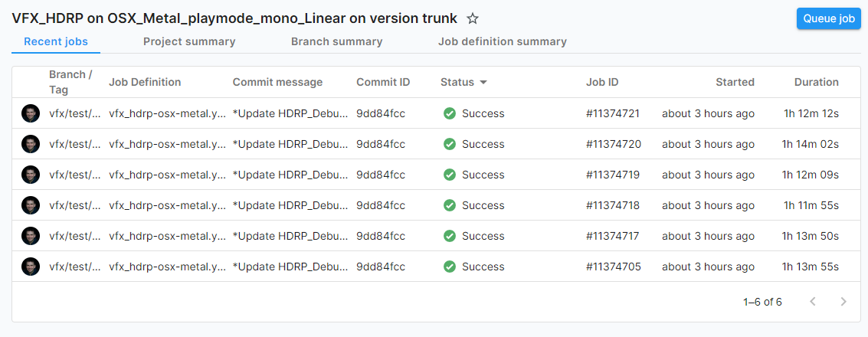Open Job definition summary tab
This screenshot has height=337, width=868.
pyautogui.click(x=502, y=41)
